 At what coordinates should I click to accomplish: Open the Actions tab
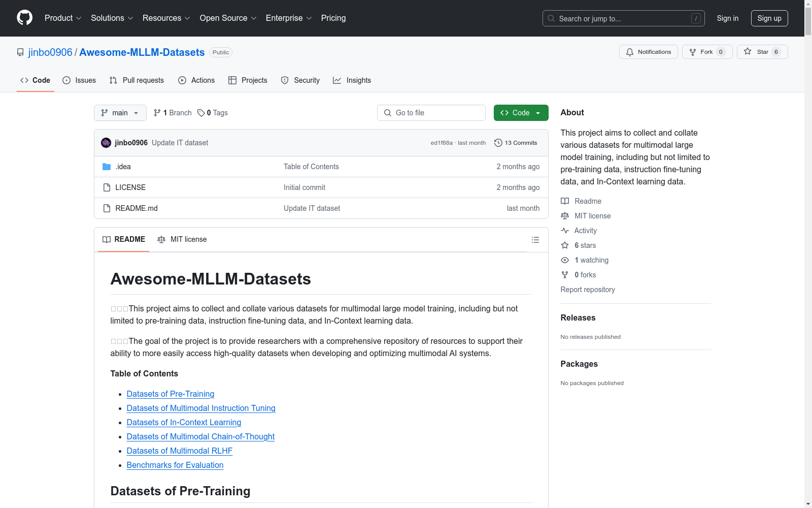tap(196, 80)
